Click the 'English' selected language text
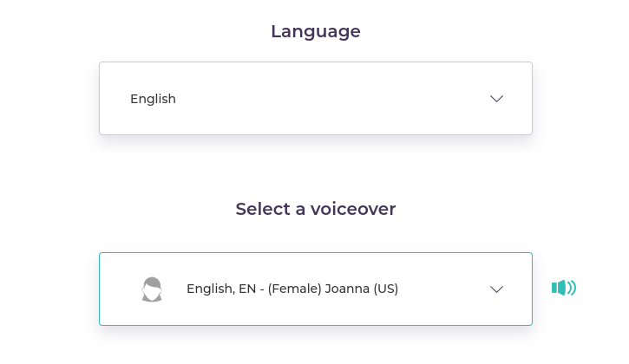 [153, 99]
